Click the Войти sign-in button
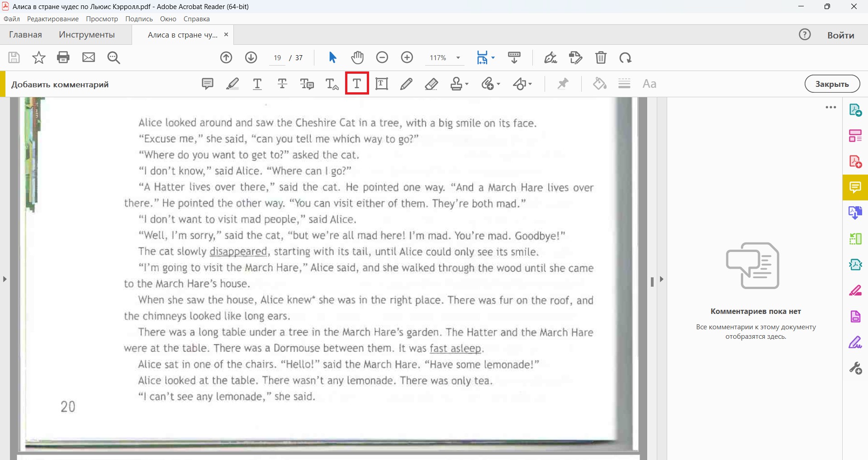Image resolution: width=868 pixels, height=460 pixels. (x=841, y=35)
